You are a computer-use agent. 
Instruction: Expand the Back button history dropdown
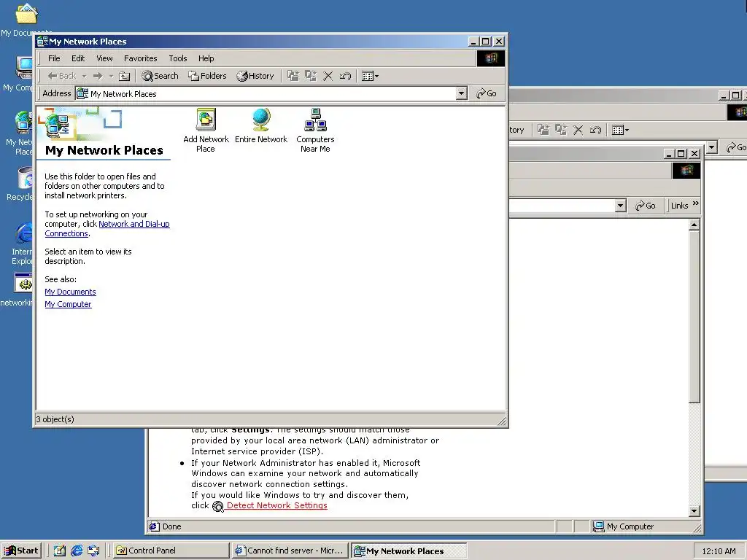84,76
